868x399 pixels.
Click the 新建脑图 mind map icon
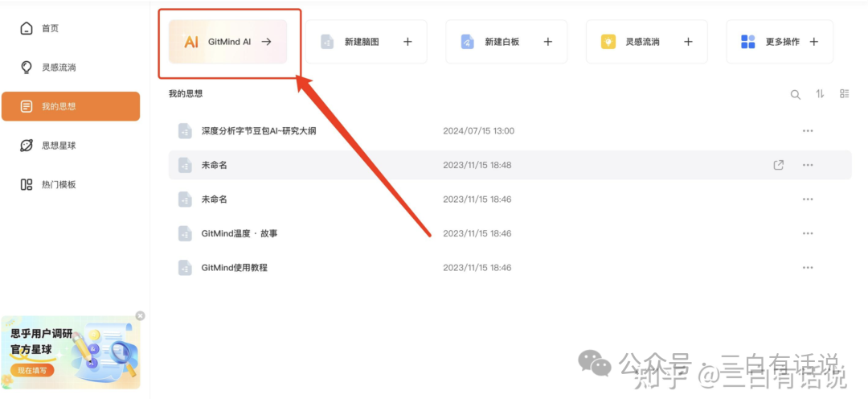(x=327, y=42)
